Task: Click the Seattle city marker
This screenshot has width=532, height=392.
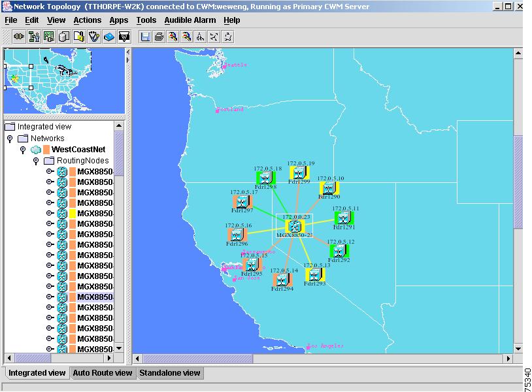Action: click(x=224, y=66)
